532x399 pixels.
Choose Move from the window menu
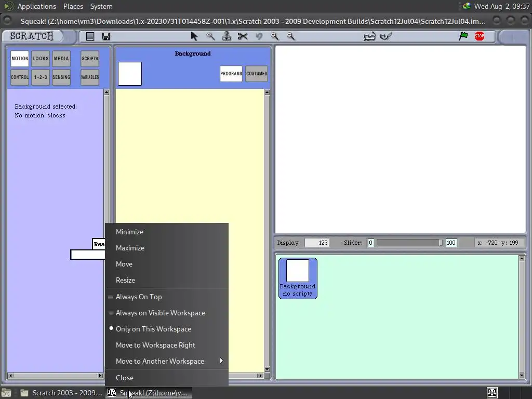(167, 264)
